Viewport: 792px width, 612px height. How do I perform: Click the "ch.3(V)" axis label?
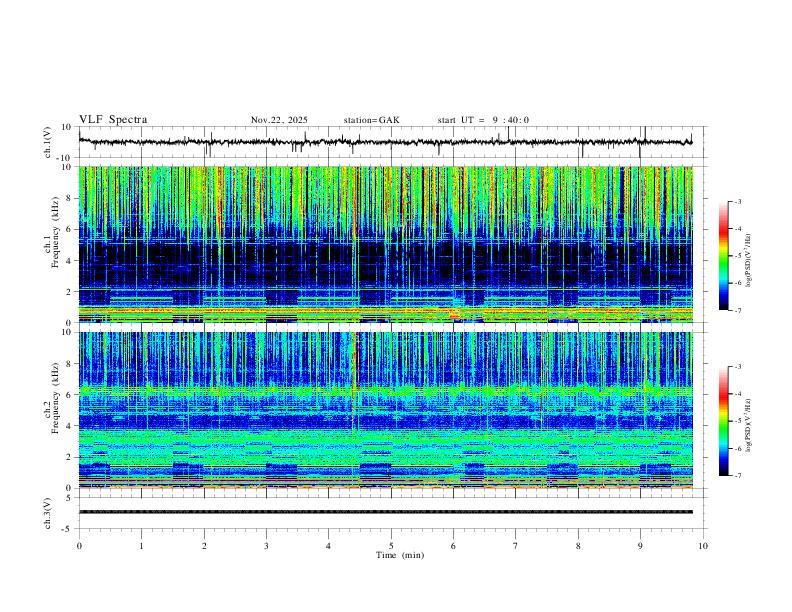click(48, 513)
